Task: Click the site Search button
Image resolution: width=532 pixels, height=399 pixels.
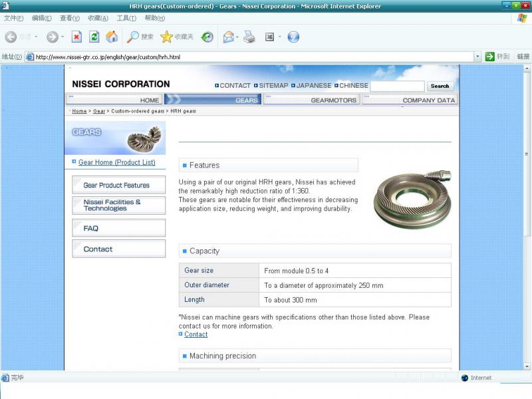Action: [440, 86]
